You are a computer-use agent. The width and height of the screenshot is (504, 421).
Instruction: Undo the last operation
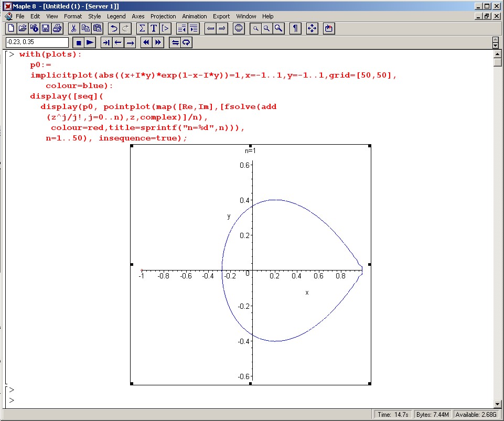(x=113, y=29)
